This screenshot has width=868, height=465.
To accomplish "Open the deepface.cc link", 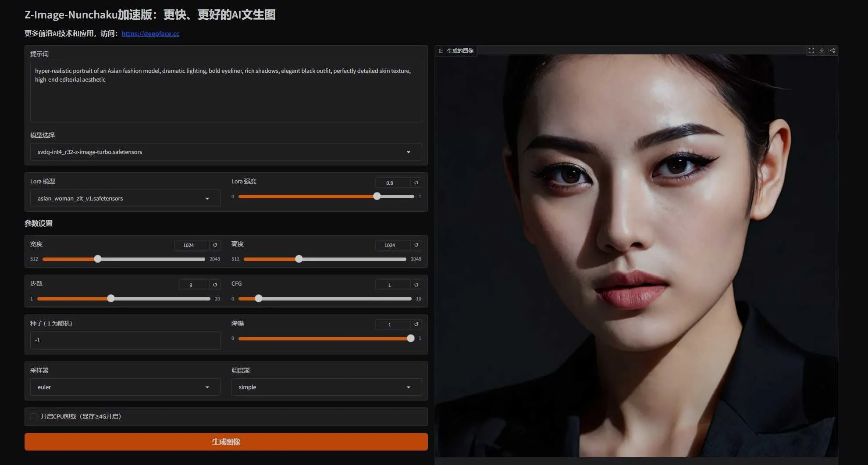I will 150,33.
